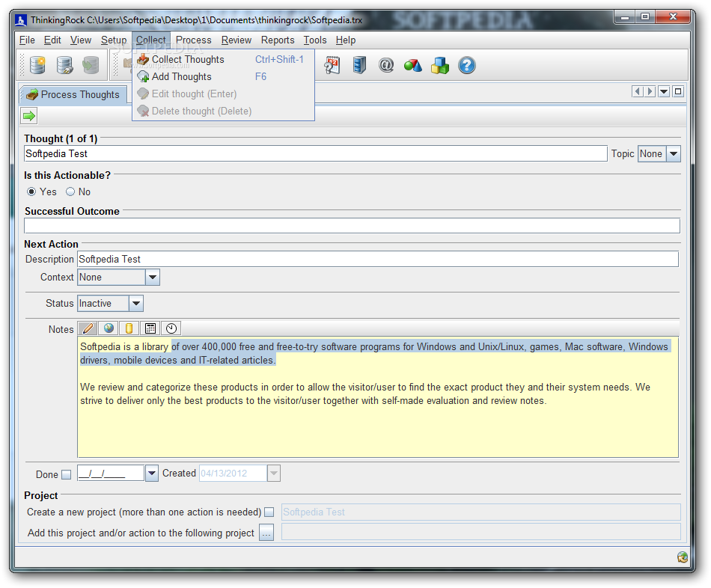This screenshot has width=711, height=588.
Task: Click Edit thought (Enter) menu entry
Action: [223, 94]
